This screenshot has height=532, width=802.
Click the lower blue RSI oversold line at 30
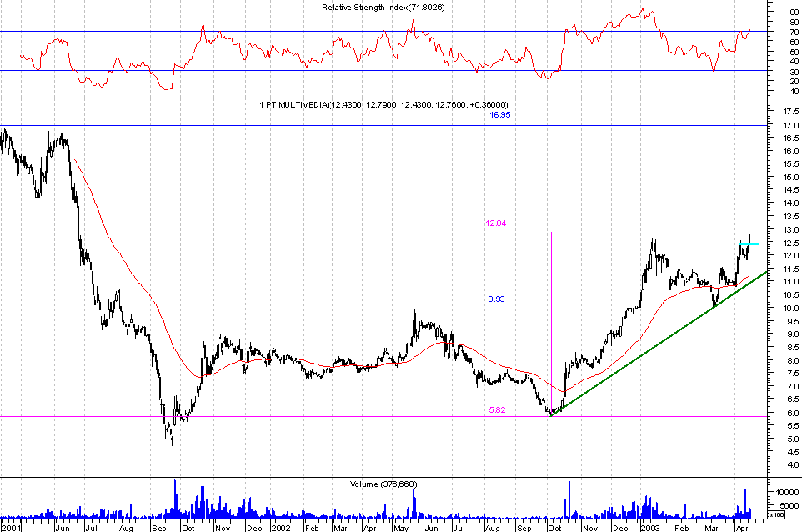(383, 71)
